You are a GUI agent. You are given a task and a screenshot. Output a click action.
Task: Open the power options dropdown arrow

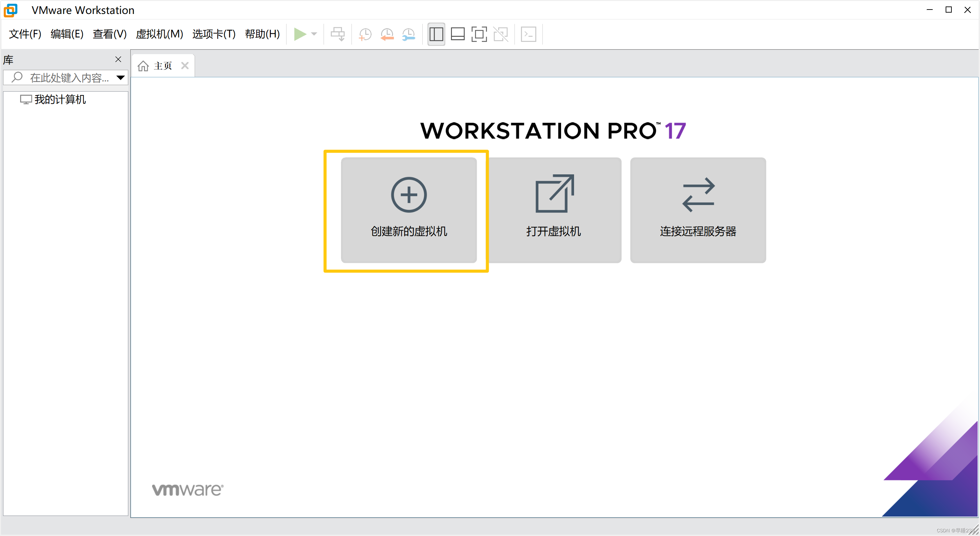(313, 34)
